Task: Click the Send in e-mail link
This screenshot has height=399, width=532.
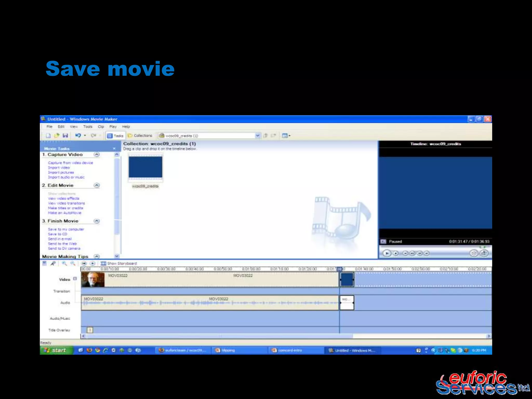Action: [60, 239]
